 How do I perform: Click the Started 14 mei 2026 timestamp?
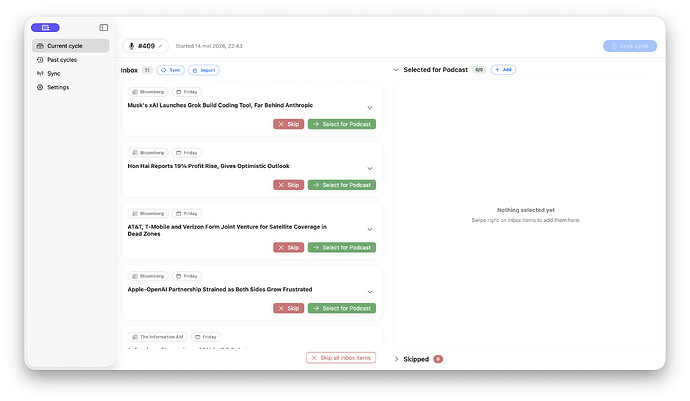[x=209, y=46]
